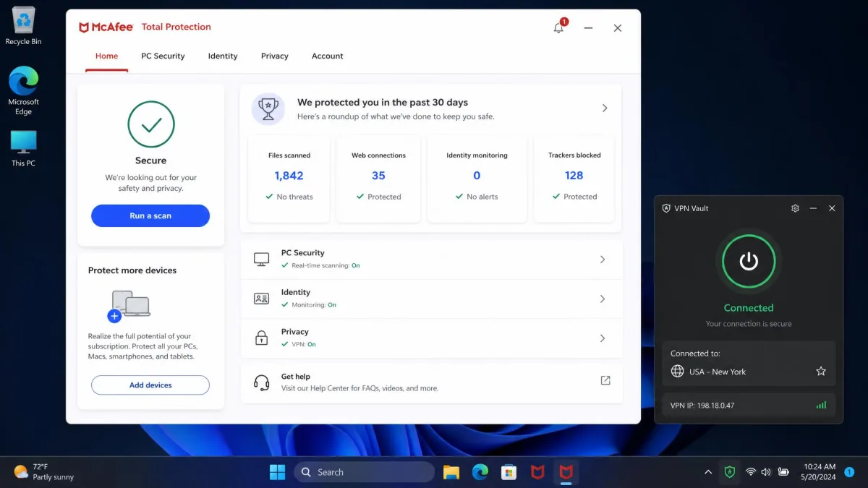Click the active McAfee taskbar icon
Viewport: 868px width, 488px height.
coord(566,472)
